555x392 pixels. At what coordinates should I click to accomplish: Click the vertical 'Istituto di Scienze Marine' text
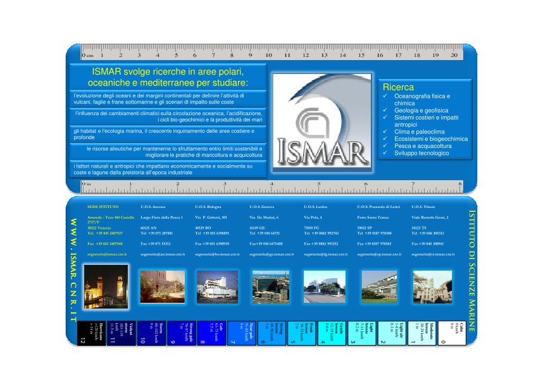(x=472, y=271)
